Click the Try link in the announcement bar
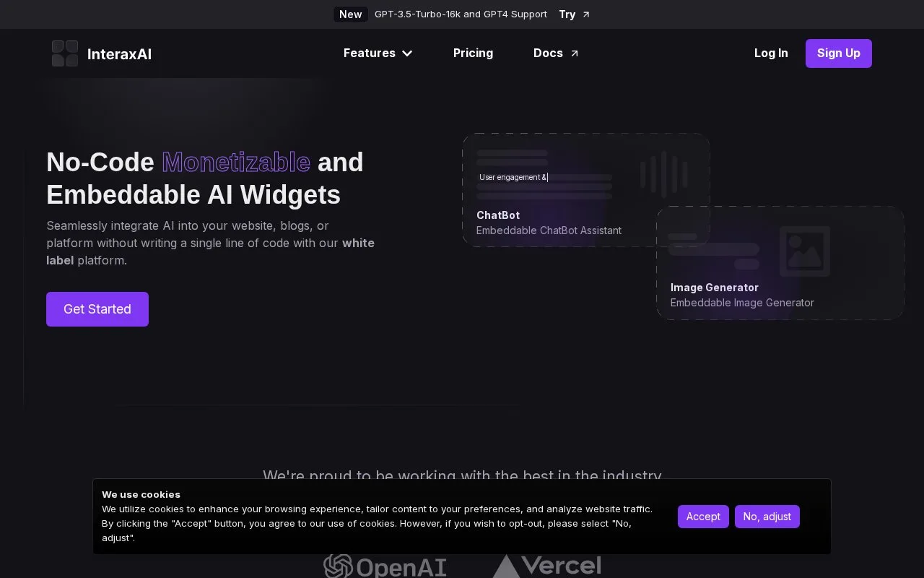Image resolution: width=924 pixels, height=578 pixels. [x=574, y=14]
